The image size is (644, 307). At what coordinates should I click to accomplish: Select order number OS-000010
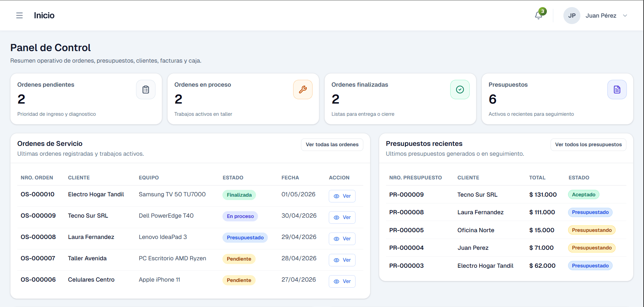click(x=38, y=194)
